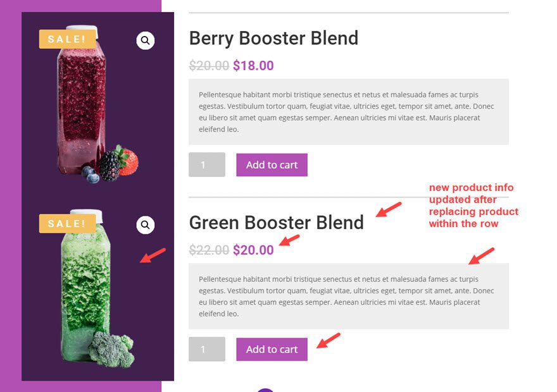Viewport: 557px width, 392px height.
Task: Click the SALE! badge on the green smoothie image
Action: [66, 223]
